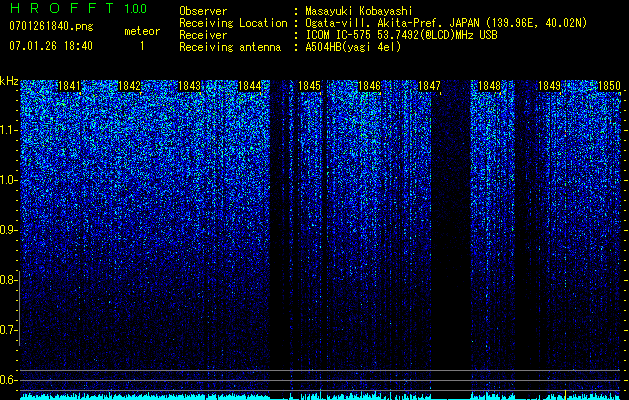
Task: Click the 0.9 kHz axis label
Action: (x=8, y=230)
